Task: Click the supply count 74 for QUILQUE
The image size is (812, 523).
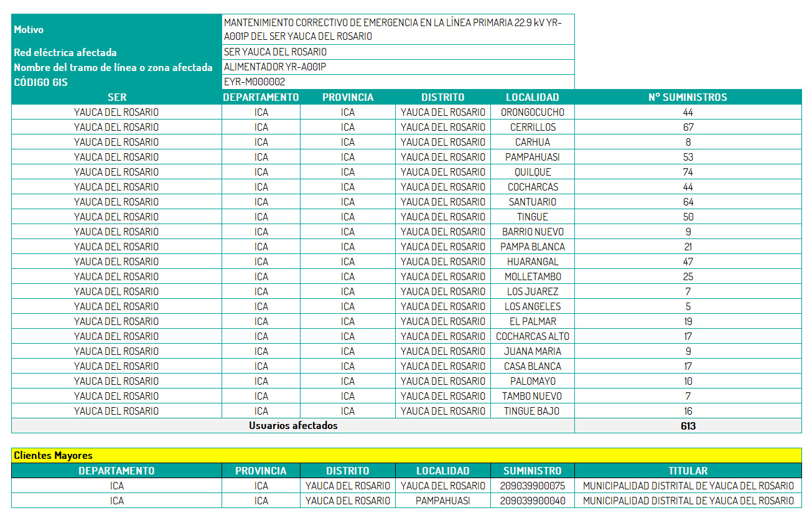Action: [x=688, y=172]
